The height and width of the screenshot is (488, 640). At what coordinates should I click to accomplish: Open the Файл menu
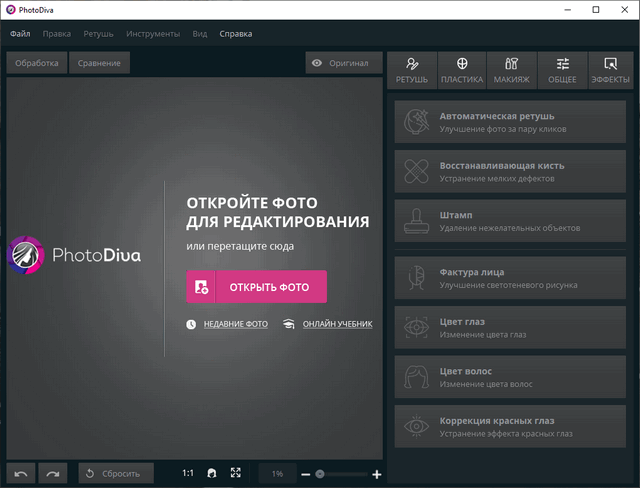(20, 34)
